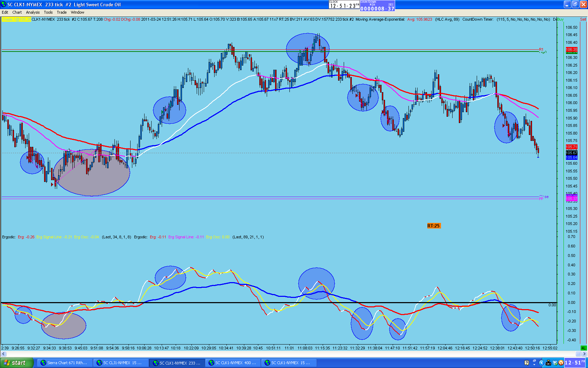Click the Clock time display in title bar

click(344, 5)
